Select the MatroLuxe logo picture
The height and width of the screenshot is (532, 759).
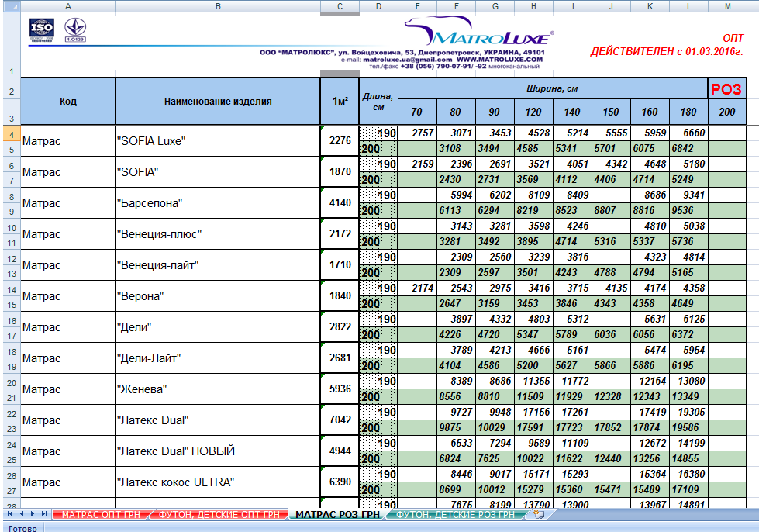click(x=478, y=32)
